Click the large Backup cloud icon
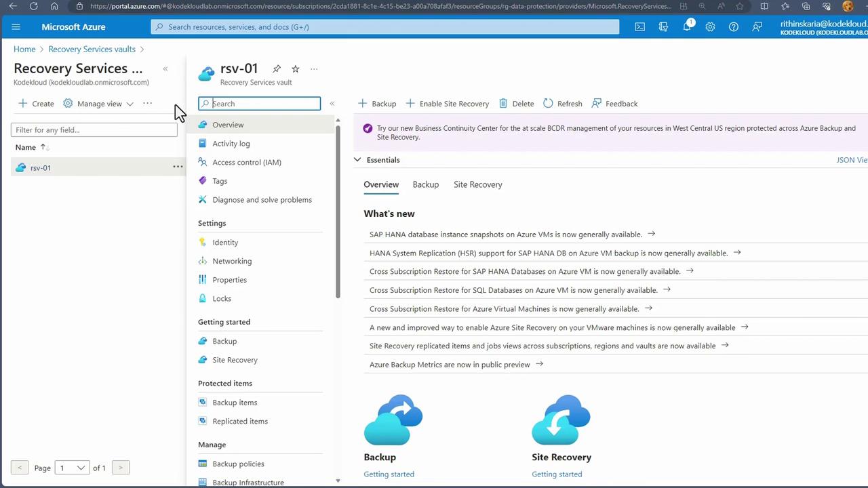868x488 pixels. pyautogui.click(x=393, y=420)
